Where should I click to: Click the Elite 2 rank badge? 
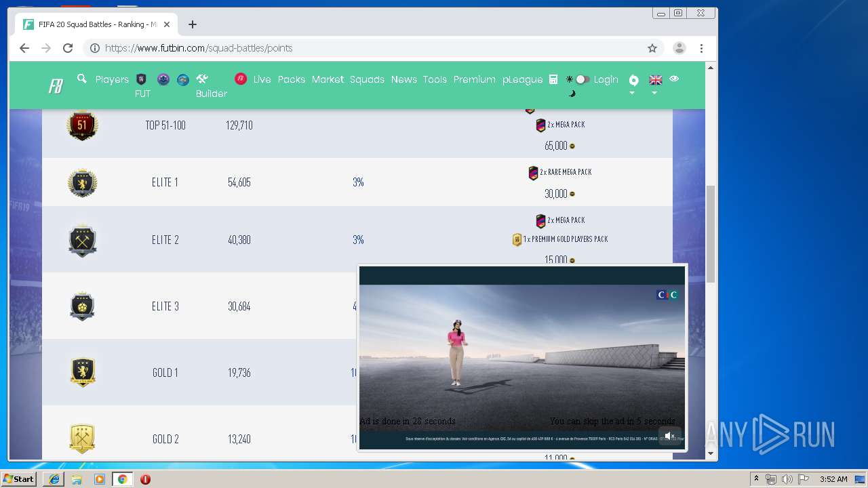click(82, 240)
